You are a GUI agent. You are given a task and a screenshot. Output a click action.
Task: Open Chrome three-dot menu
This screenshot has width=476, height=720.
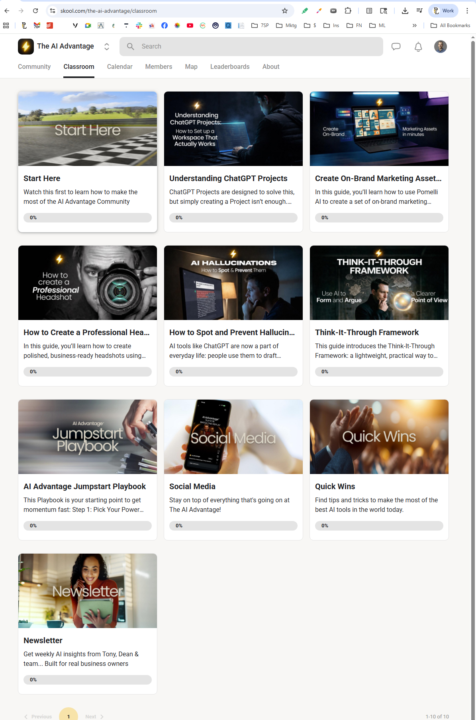[467, 11]
